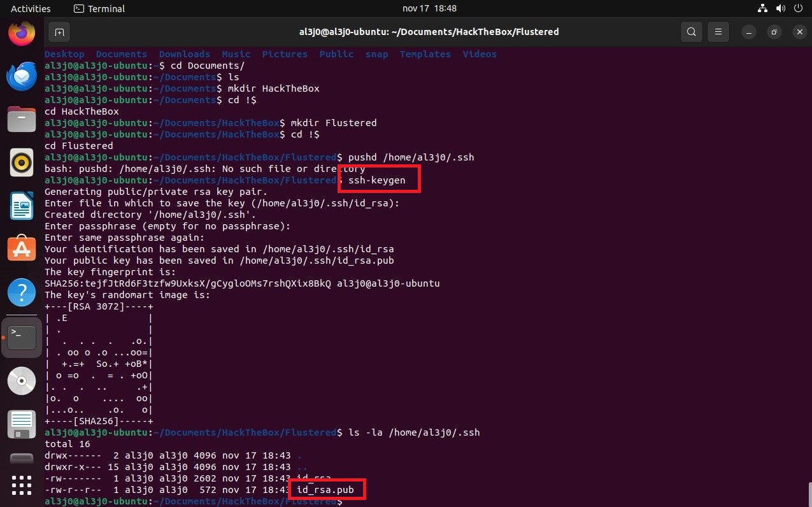Open Rhythmbox music player in dock
The image size is (812, 507).
coord(22,163)
